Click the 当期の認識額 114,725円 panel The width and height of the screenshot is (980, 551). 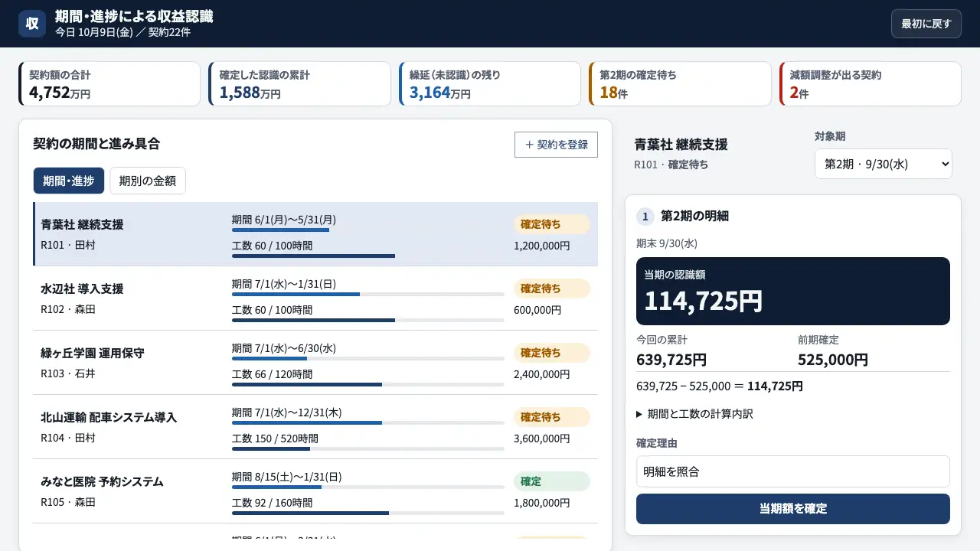(793, 291)
